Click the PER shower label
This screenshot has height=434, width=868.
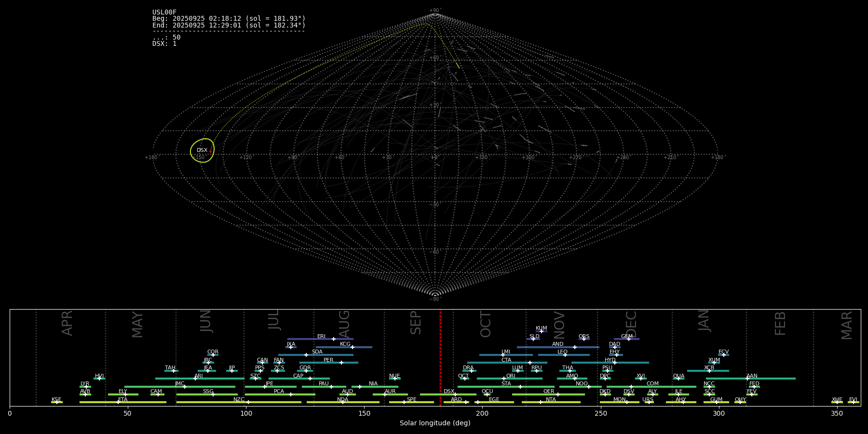tap(328, 360)
